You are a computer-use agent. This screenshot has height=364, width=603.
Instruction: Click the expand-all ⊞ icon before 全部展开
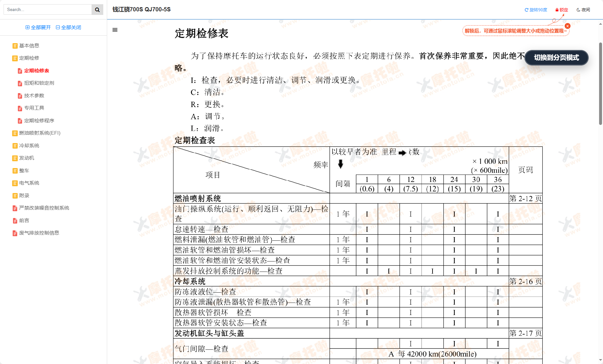(x=27, y=27)
